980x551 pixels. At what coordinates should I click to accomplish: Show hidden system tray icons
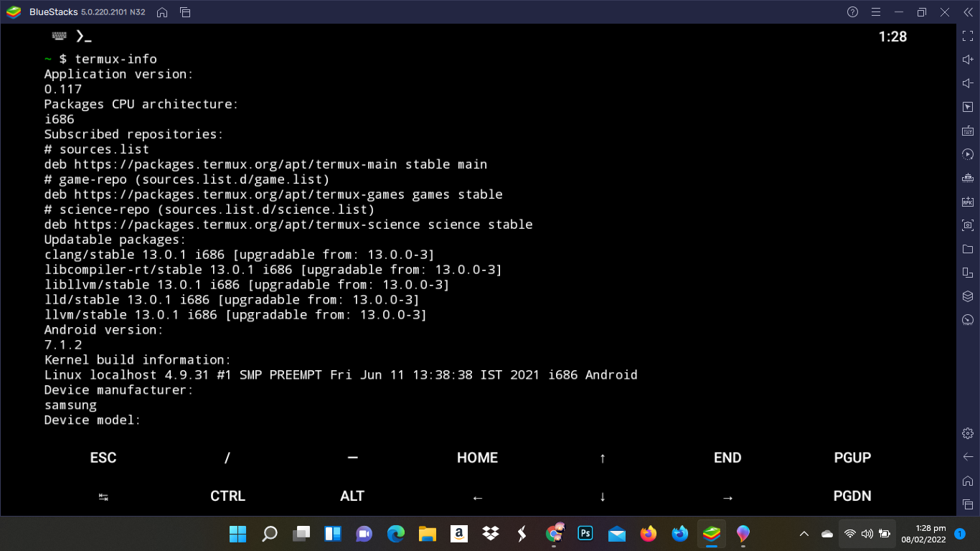[804, 534]
